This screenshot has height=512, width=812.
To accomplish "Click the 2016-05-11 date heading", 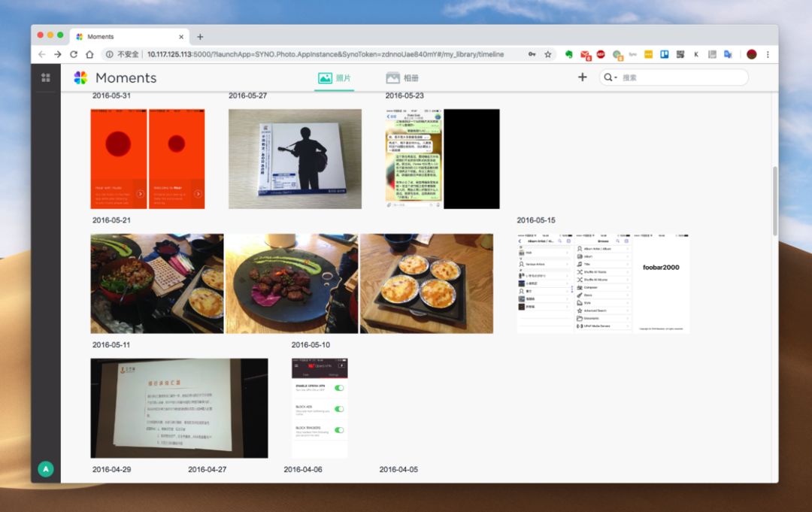I will (x=111, y=345).
